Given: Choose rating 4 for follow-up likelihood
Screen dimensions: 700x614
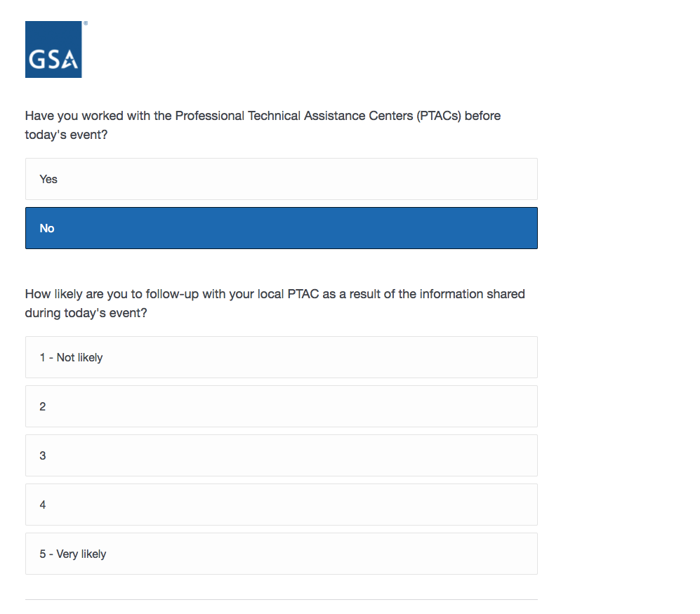Looking at the screenshot, I should pyautogui.click(x=281, y=505).
